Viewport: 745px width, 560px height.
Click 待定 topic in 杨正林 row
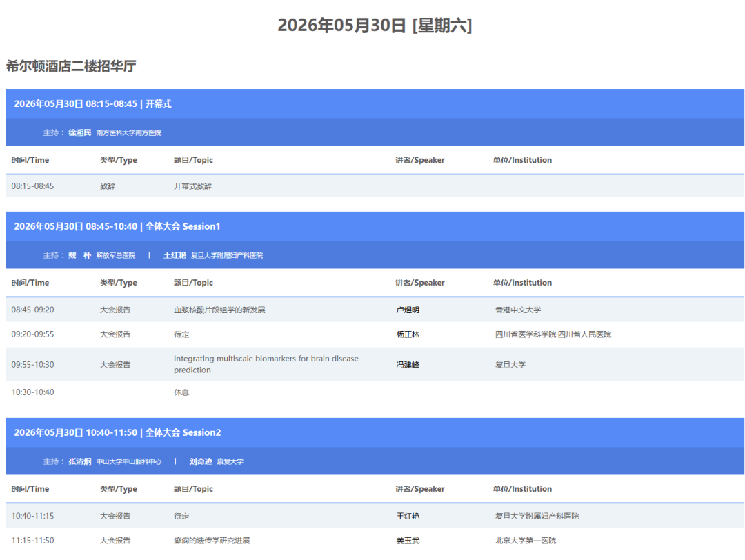(x=181, y=334)
